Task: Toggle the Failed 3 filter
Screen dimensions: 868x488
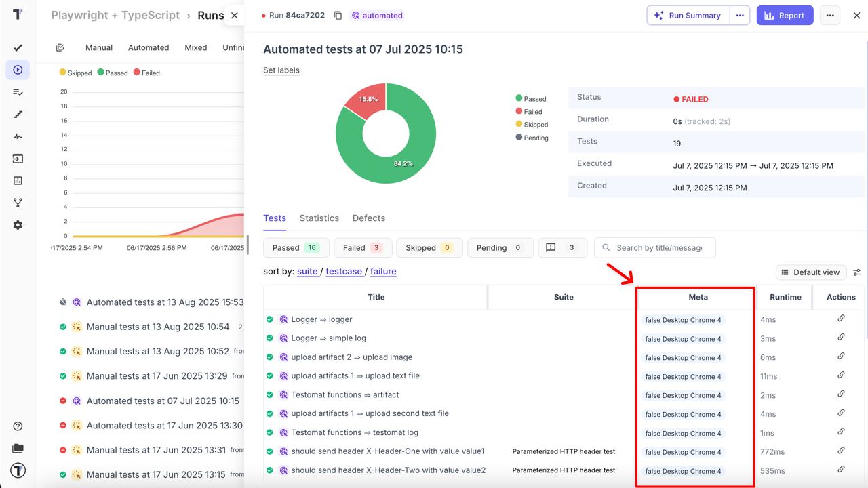Action: pyautogui.click(x=362, y=247)
